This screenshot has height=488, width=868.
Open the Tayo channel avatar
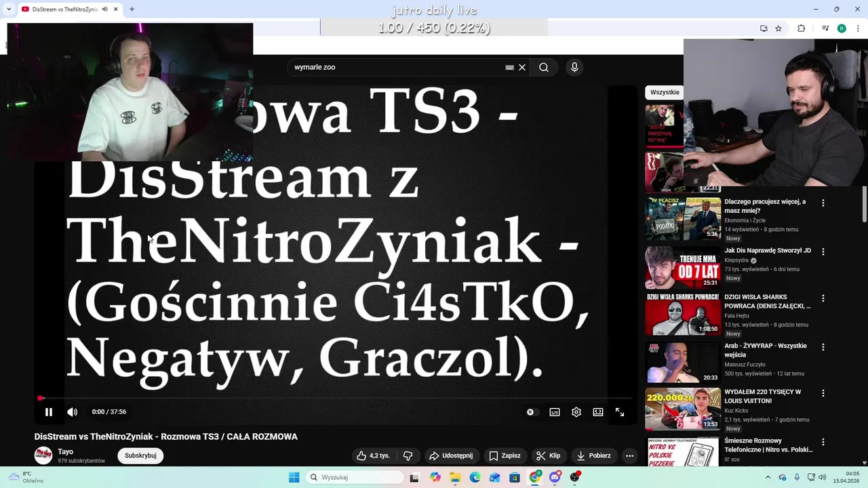click(x=43, y=455)
